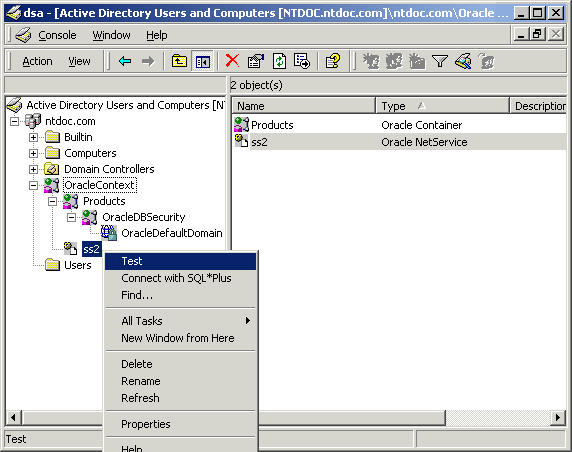Click the ss2 net service icon in list pane
This screenshot has width=572, height=452.
point(241,141)
